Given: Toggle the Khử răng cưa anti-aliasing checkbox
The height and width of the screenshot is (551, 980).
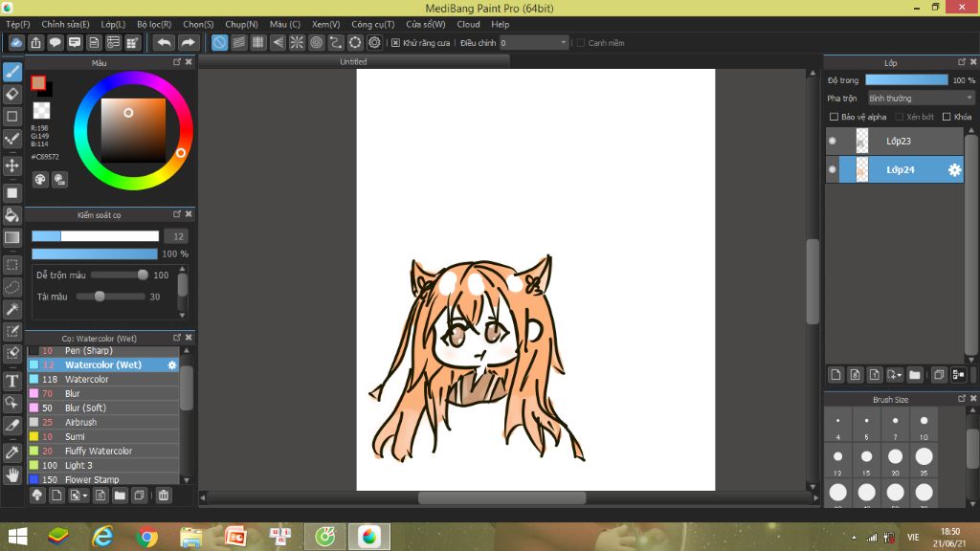Looking at the screenshot, I should [395, 43].
